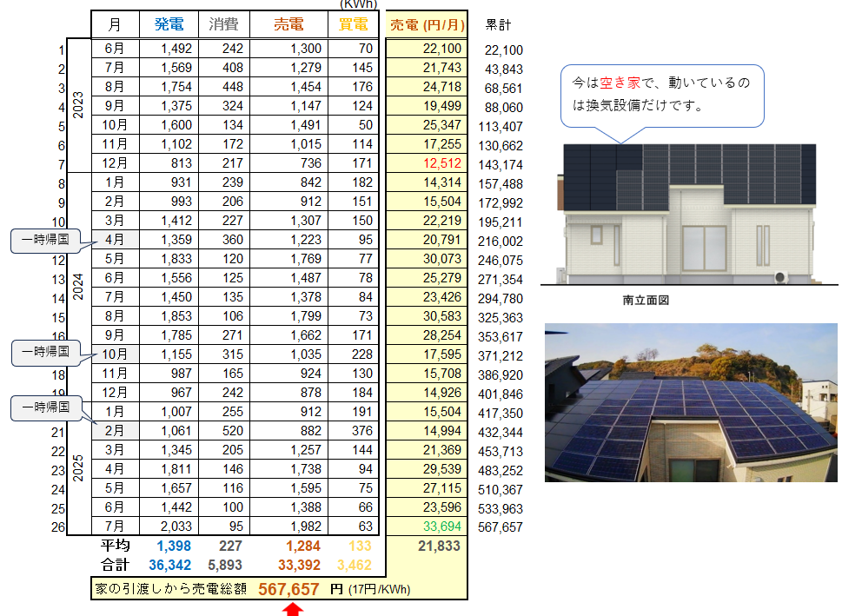Click the (17円/KWh) rate note
Image resolution: width=842 pixels, height=616 pixels.
click(380, 590)
